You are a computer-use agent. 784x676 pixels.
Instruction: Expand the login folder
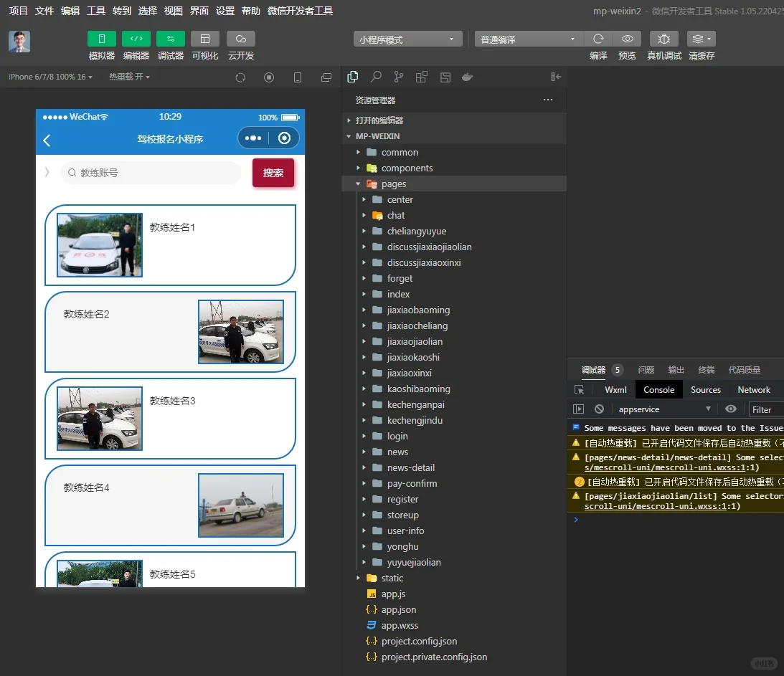tap(454, 436)
